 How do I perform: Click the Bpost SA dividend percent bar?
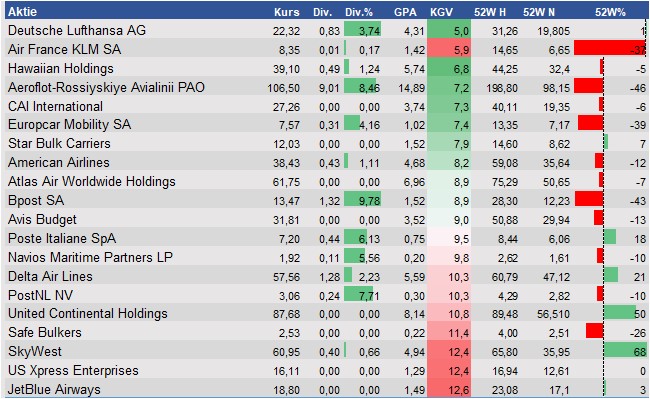tap(362, 200)
